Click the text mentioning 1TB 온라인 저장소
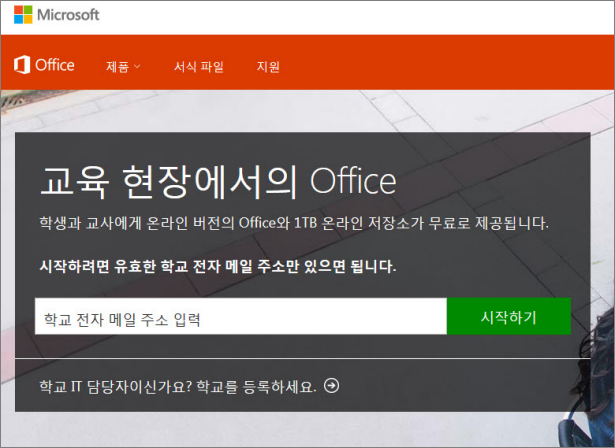615x448 pixels. (294, 223)
